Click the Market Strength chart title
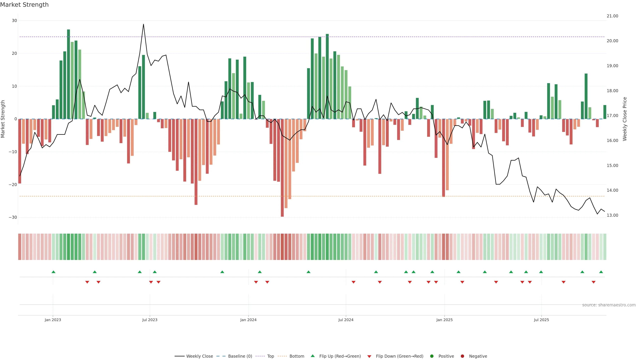Viewport: 644px width, 362px height. (x=24, y=5)
